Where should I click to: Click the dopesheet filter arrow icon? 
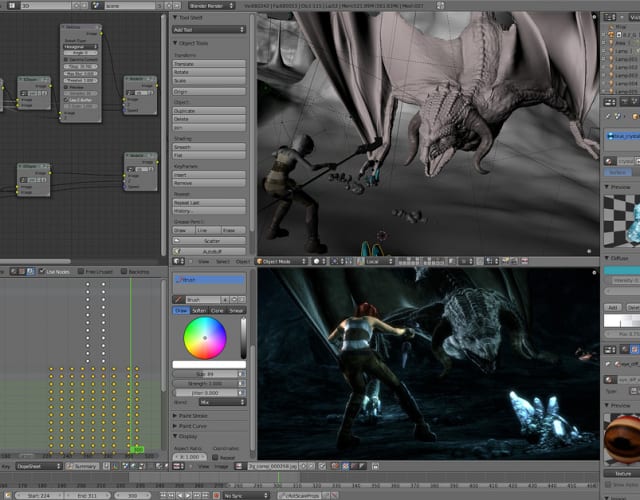pos(106,466)
